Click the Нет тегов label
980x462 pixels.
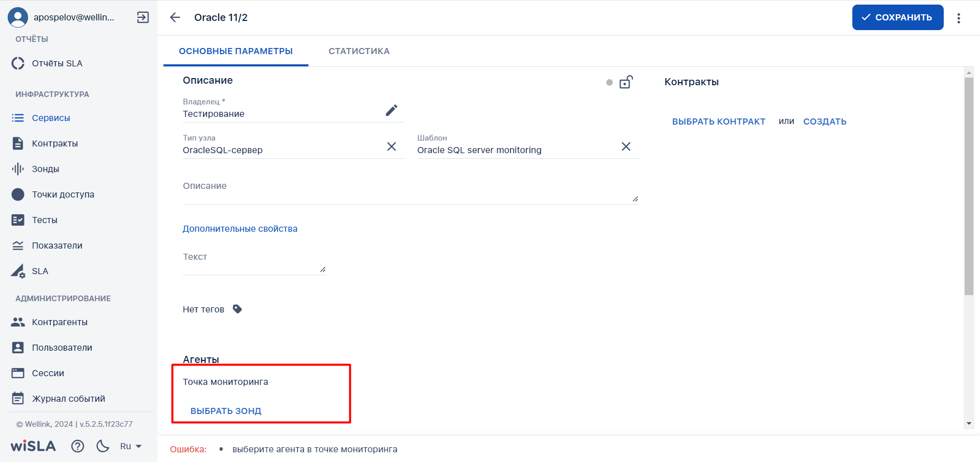pyautogui.click(x=203, y=309)
